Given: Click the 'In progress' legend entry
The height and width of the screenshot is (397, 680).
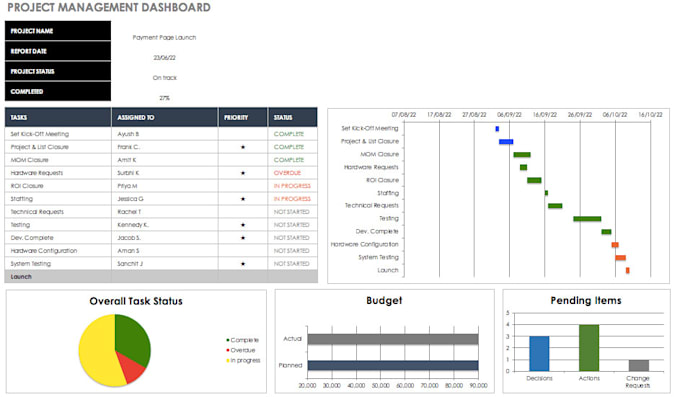Looking at the screenshot, I should pos(243,361).
